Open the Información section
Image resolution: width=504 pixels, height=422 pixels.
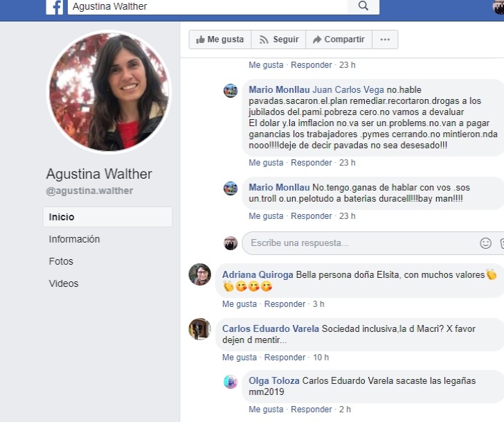point(74,239)
